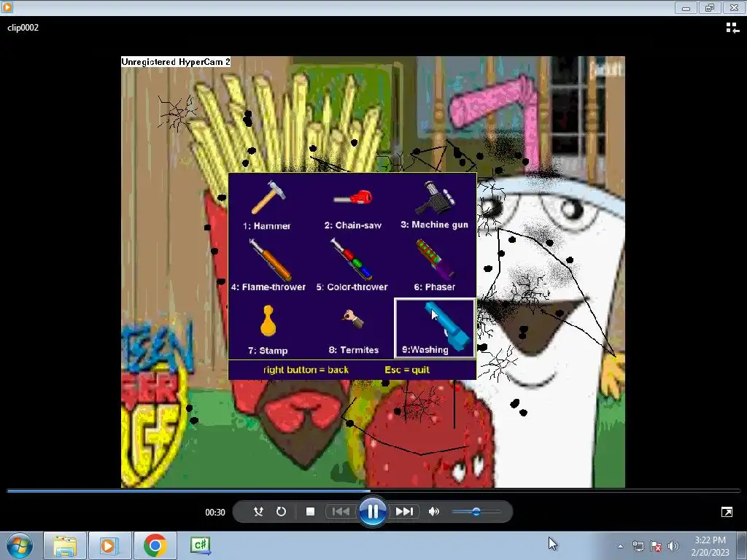Close the media player window
The image size is (747, 560).
734,7
